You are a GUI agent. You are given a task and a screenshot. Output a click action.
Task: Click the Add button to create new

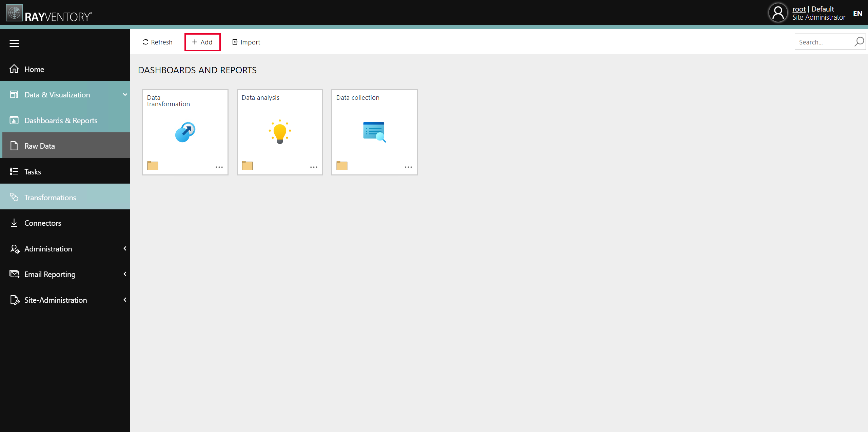pyautogui.click(x=202, y=42)
